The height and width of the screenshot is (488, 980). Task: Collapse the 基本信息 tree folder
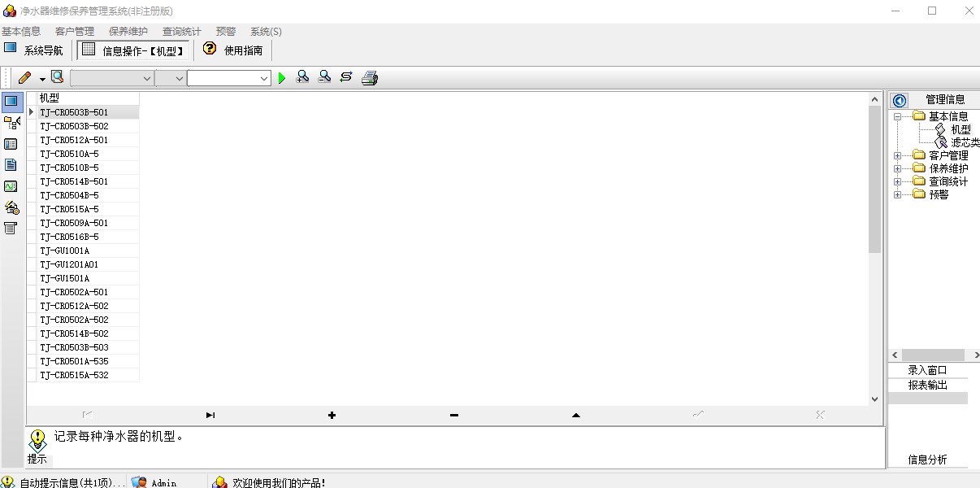click(x=897, y=116)
